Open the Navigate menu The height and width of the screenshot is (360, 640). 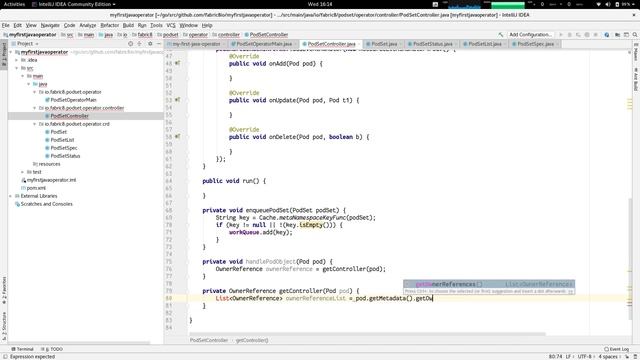pos(50,25)
